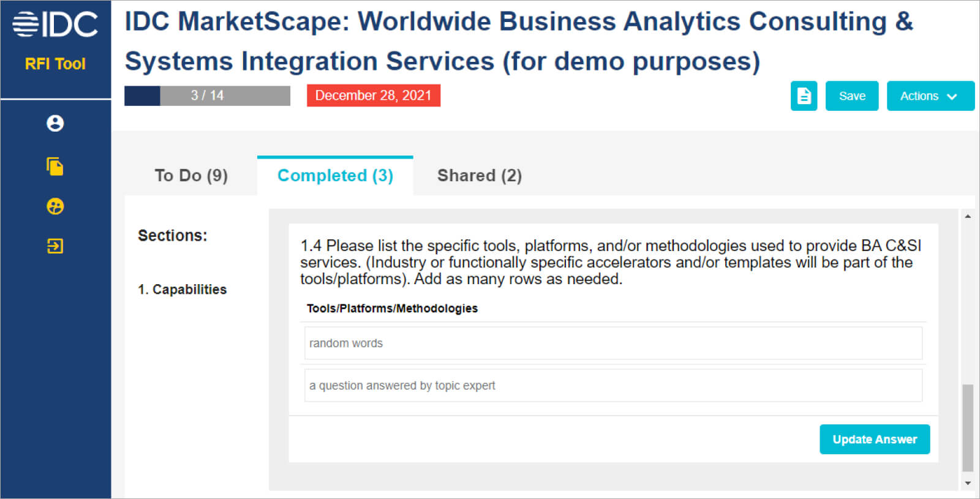The width and height of the screenshot is (980, 499).
Task: Click the face feedback icon in the sidebar
Action: click(55, 206)
